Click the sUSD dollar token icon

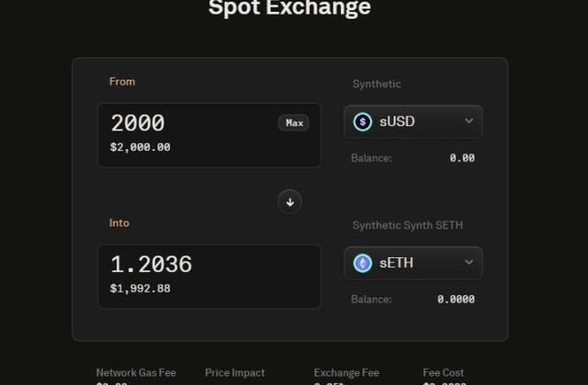pyautogui.click(x=363, y=121)
